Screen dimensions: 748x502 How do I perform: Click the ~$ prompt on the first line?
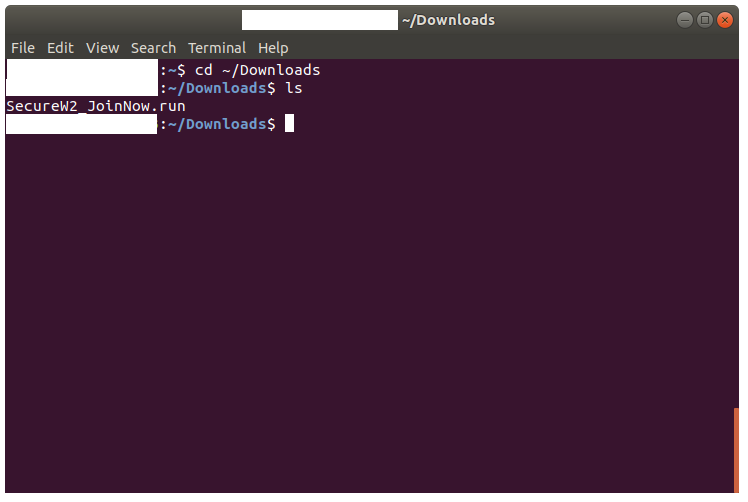pos(176,70)
